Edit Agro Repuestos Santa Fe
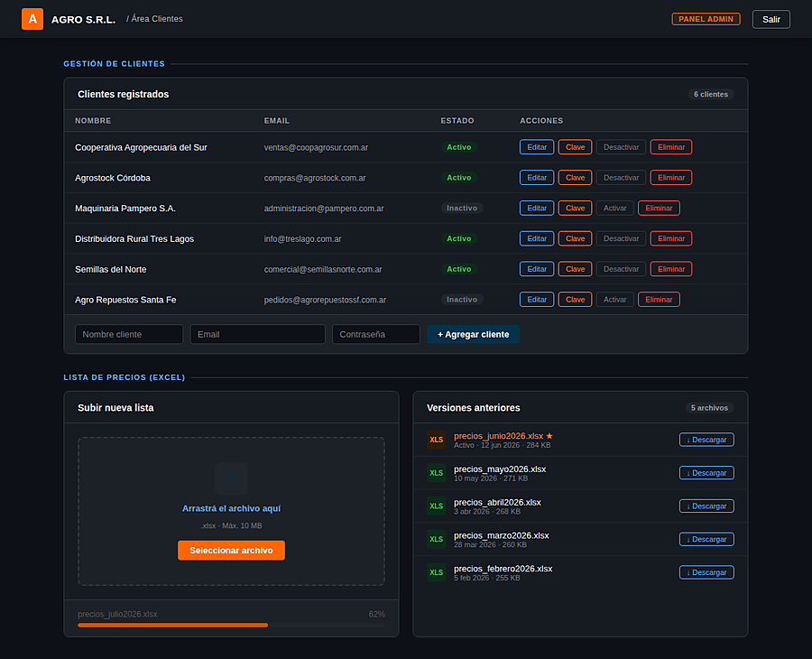The image size is (812, 659). 537,300
